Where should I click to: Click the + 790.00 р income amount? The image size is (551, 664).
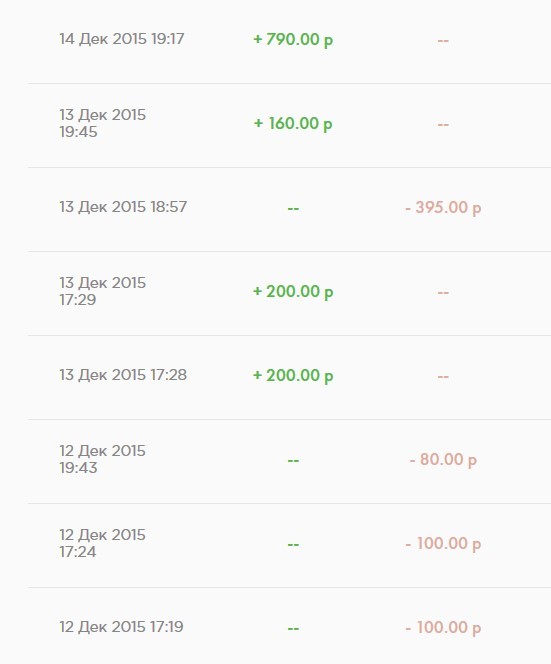[x=293, y=39]
